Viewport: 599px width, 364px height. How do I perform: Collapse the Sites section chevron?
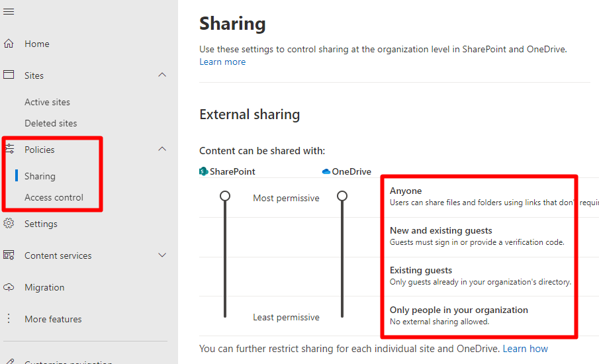coord(162,75)
